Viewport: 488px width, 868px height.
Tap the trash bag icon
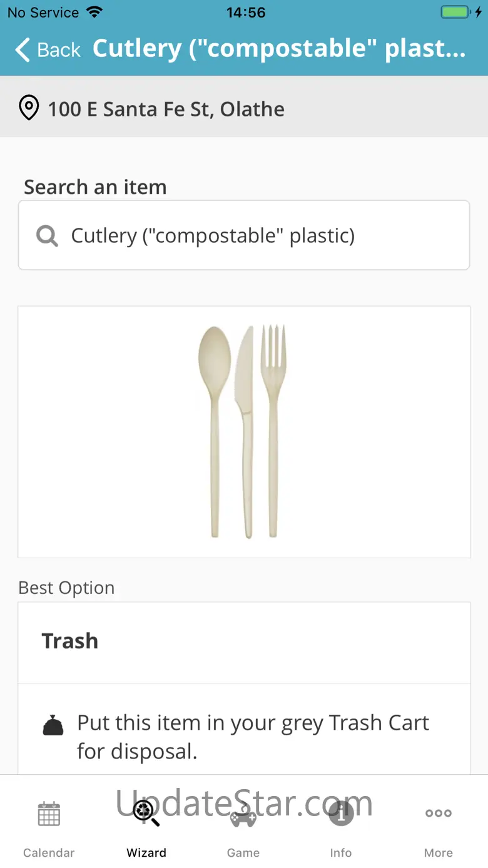(x=53, y=725)
